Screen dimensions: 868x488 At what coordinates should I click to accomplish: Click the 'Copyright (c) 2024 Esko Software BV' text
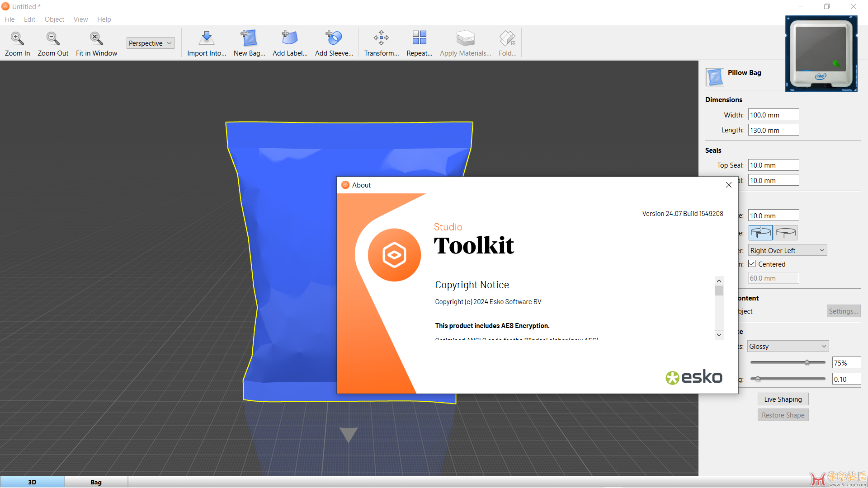pyautogui.click(x=488, y=302)
